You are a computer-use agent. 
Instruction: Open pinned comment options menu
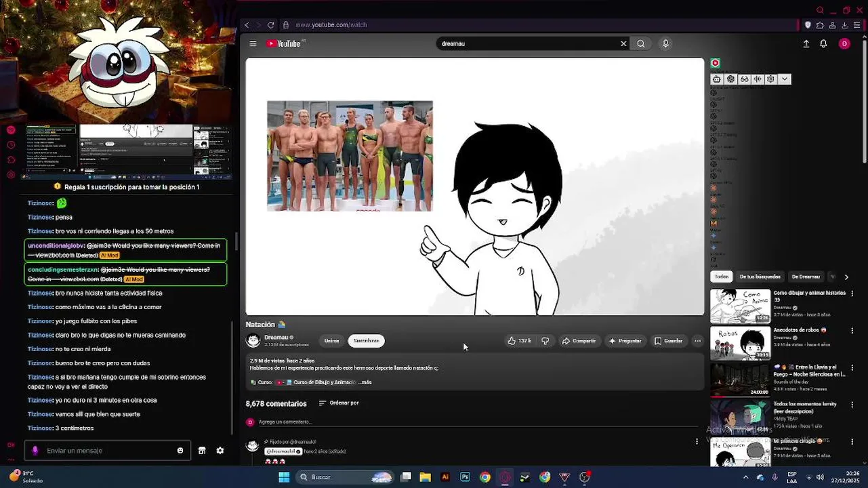click(697, 442)
